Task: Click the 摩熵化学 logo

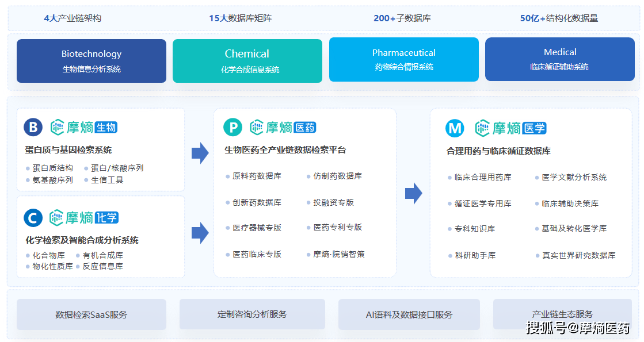Action: point(84,218)
